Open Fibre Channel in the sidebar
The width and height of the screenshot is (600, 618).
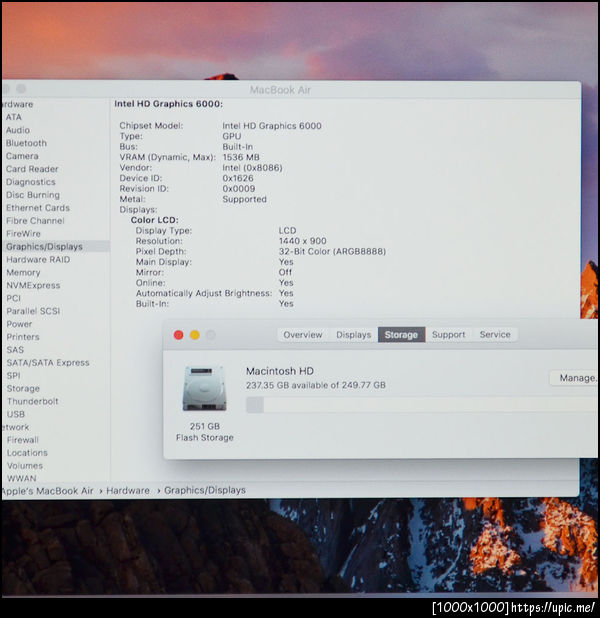[35, 221]
